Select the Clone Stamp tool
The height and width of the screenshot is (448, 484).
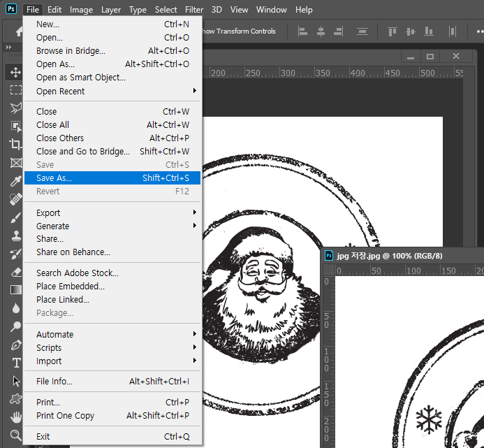[x=15, y=236]
